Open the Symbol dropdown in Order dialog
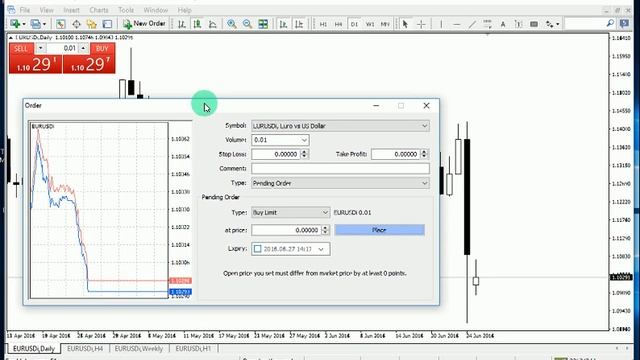 (340, 126)
